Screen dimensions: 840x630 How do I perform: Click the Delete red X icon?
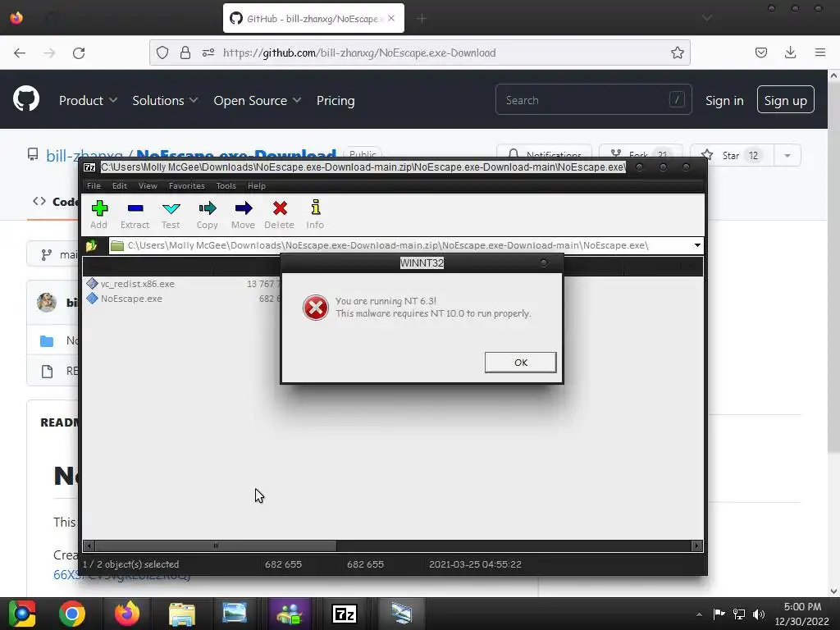point(280,208)
